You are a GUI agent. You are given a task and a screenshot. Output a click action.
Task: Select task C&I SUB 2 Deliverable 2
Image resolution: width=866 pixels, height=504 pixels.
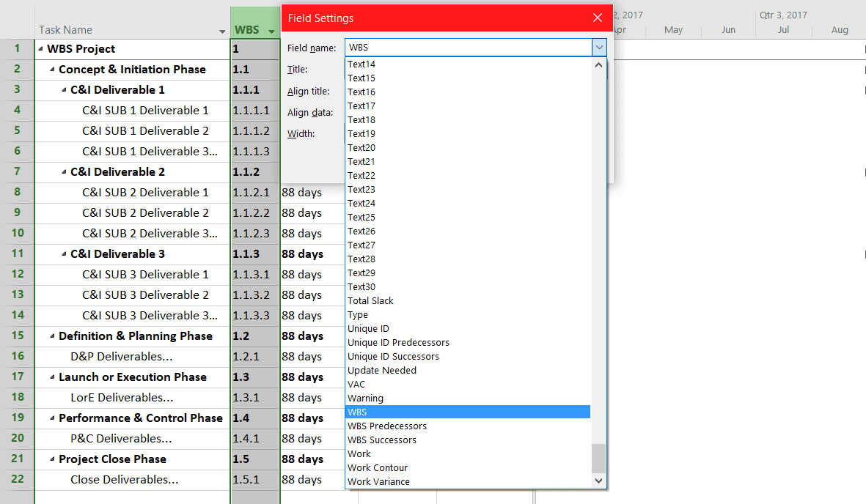(145, 212)
